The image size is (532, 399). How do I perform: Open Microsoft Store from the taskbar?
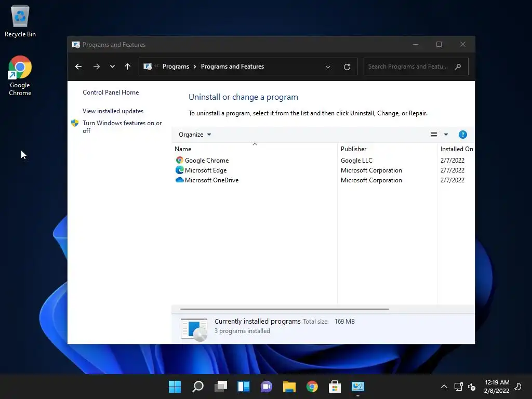(335, 387)
